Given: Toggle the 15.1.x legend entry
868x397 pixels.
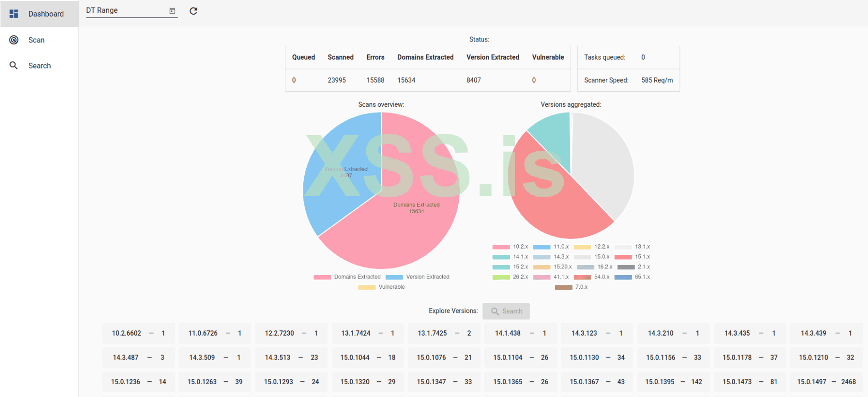Looking at the screenshot, I should (x=632, y=257).
